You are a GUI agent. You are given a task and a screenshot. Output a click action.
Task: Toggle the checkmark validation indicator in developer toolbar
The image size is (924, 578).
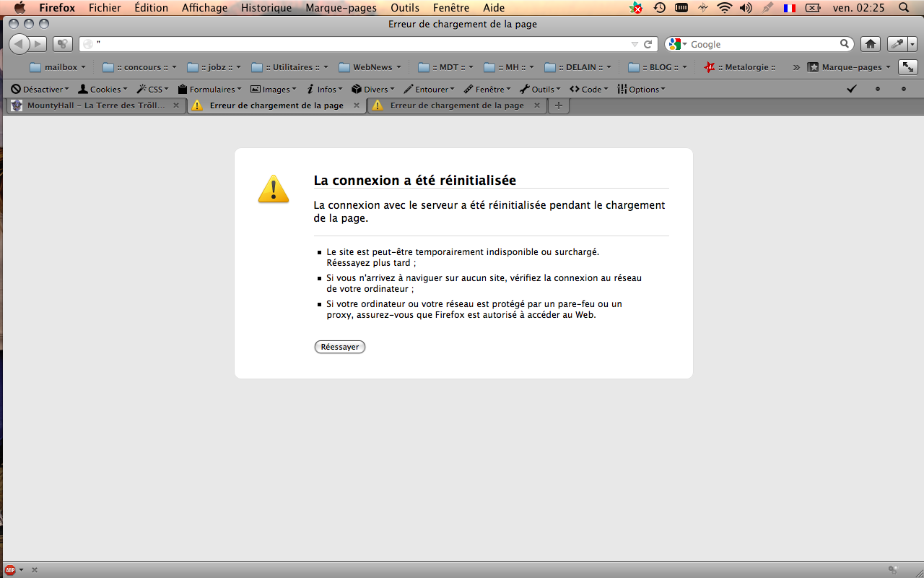click(x=851, y=89)
